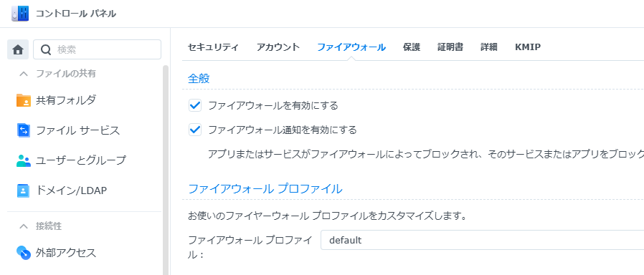644x275 pixels.
Task: Toggle ファイアウォール通知を有効にする checkbox
Action: pos(194,130)
